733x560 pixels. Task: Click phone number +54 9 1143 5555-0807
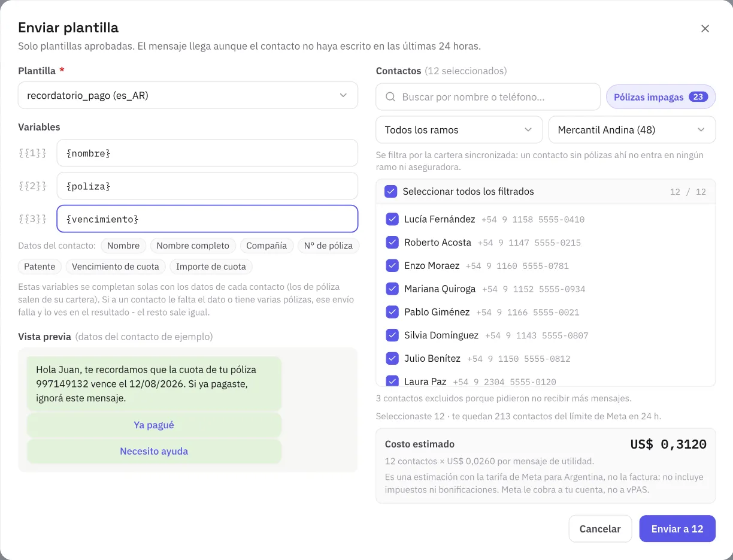[537, 335]
